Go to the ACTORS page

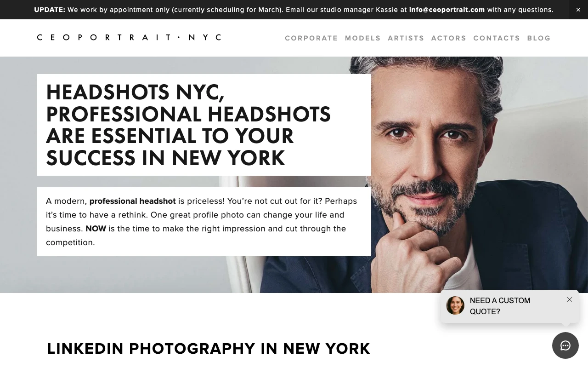click(x=449, y=38)
